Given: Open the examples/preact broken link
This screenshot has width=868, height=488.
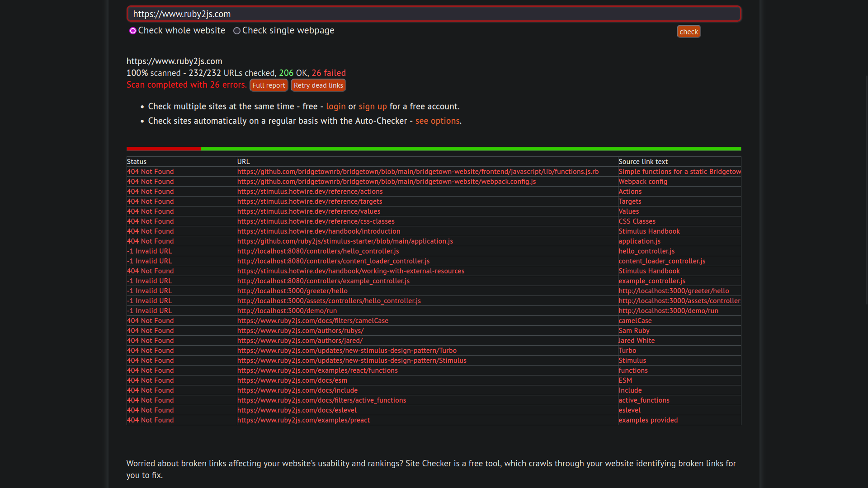Looking at the screenshot, I should pos(303,420).
